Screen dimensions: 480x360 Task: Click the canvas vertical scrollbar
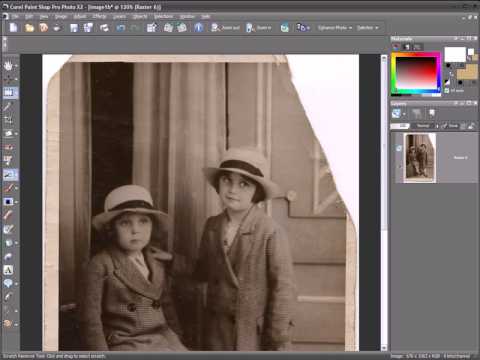tap(384, 203)
